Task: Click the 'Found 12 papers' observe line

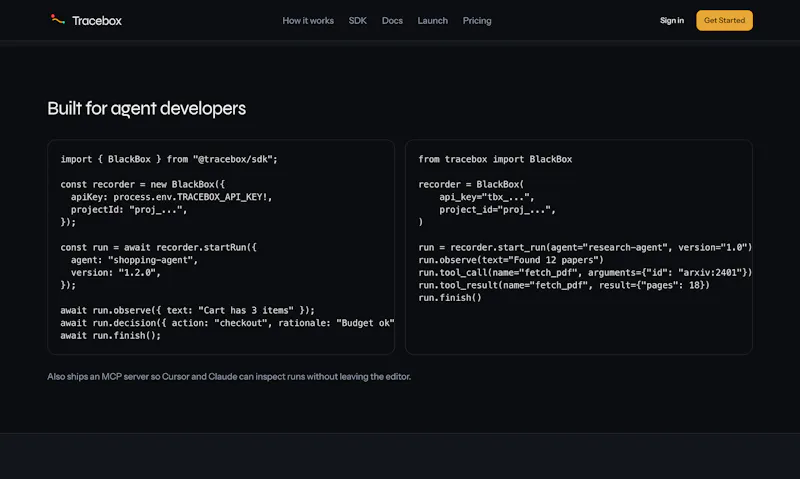Action: (x=511, y=260)
